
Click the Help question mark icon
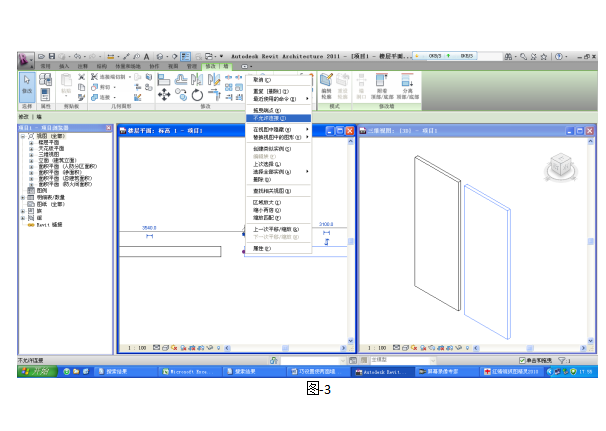pos(557,56)
